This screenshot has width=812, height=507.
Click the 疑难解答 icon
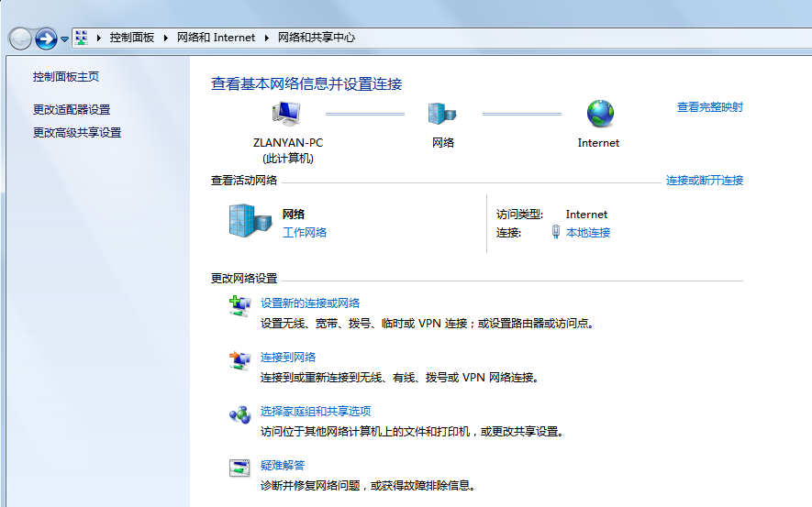239,468
